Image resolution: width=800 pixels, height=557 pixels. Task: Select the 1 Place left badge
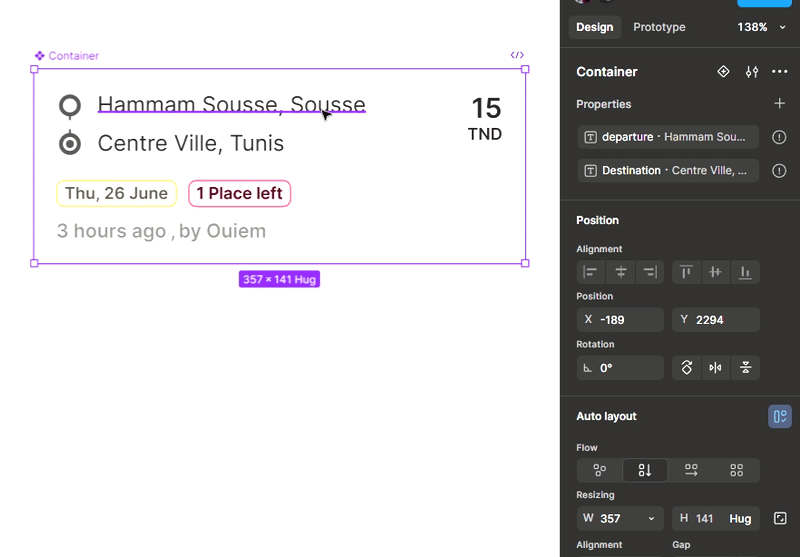[239, 193]
